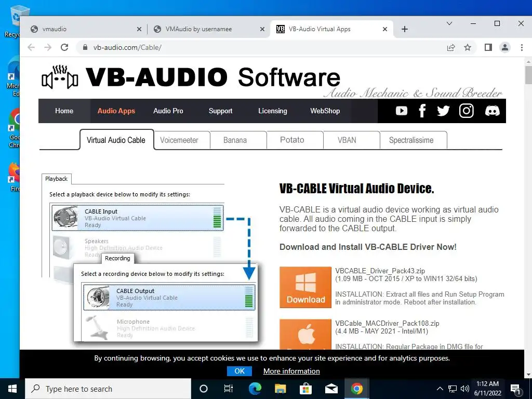Select the VB-Audio Virtual Apps tab
This screenshot has height=399, width=532.
coord(331,29)
